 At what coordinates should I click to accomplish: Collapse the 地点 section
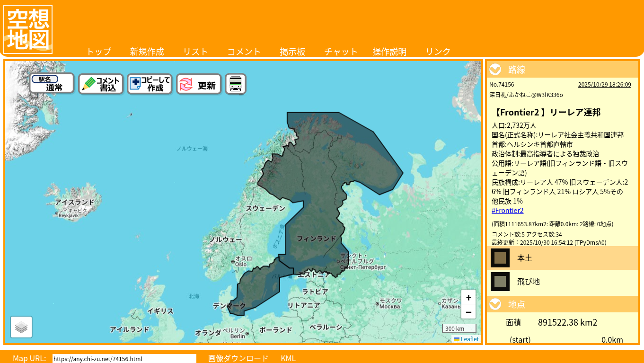[495, 304]
